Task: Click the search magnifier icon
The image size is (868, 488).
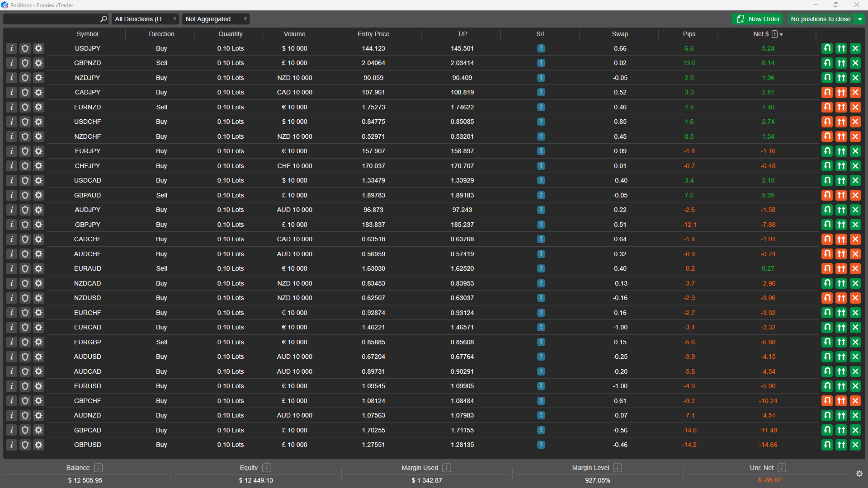Action: point(104,19)
